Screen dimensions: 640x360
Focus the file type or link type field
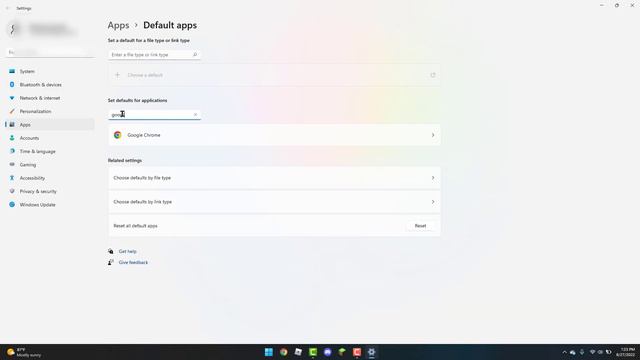(x=154, y=55)
